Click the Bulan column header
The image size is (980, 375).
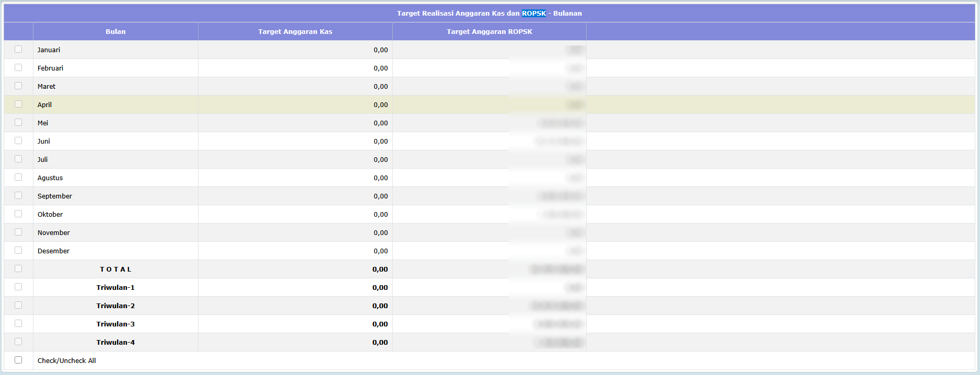click(115, 31)
